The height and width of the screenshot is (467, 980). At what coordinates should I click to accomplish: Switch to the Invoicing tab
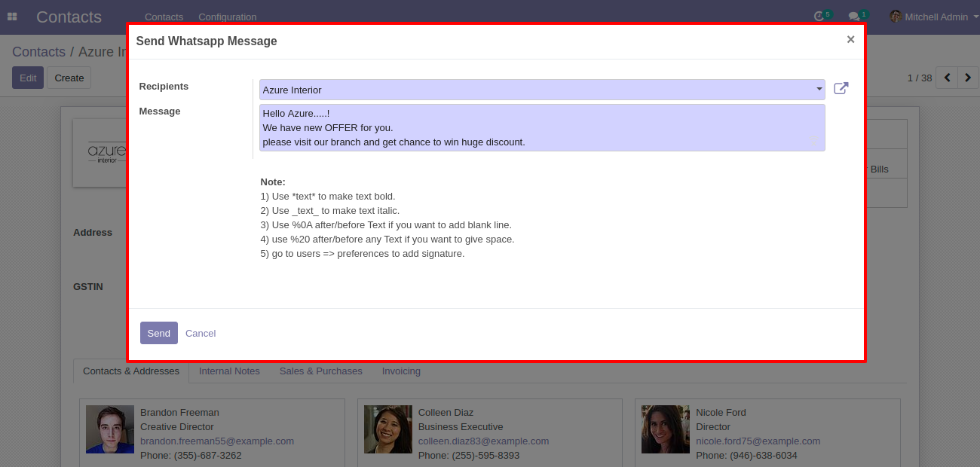(x=401, y=371)
